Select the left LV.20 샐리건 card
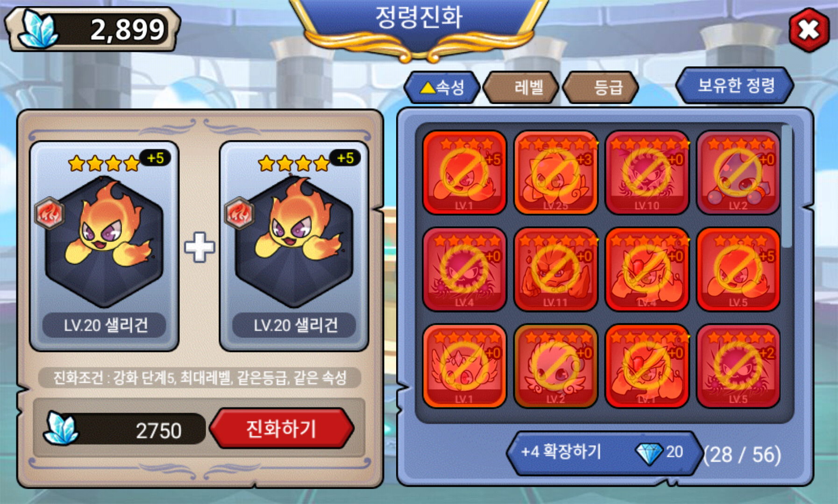This screenshot has width=838, height=504. (104, 246)
